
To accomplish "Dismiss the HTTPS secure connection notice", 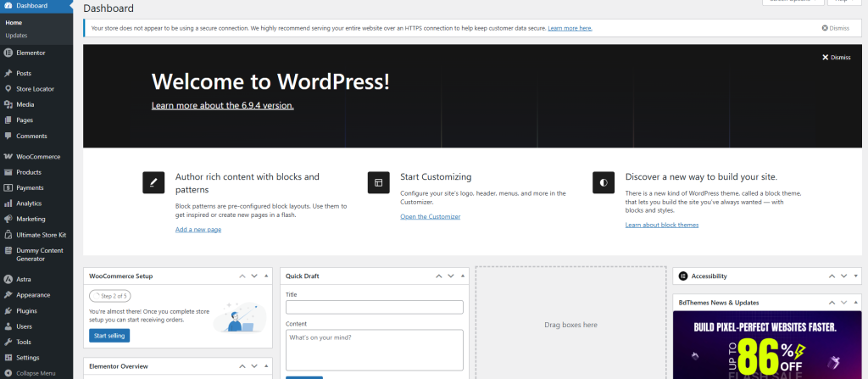I will pyautogui.click(x=835, y=28).
